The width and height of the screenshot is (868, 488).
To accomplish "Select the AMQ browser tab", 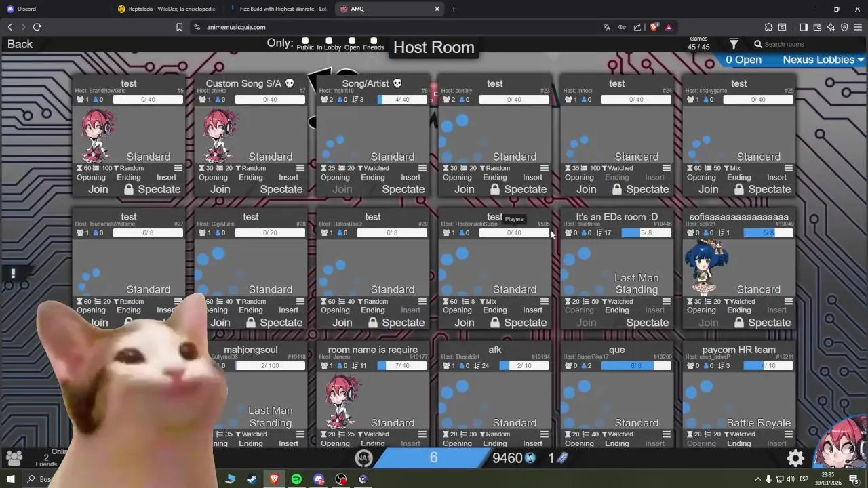I will click(389, 9).
